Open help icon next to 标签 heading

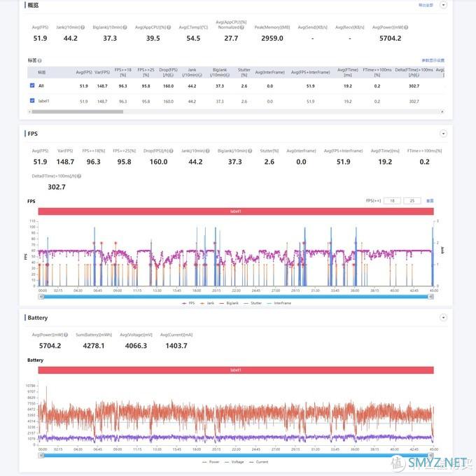tap(40, 60)
